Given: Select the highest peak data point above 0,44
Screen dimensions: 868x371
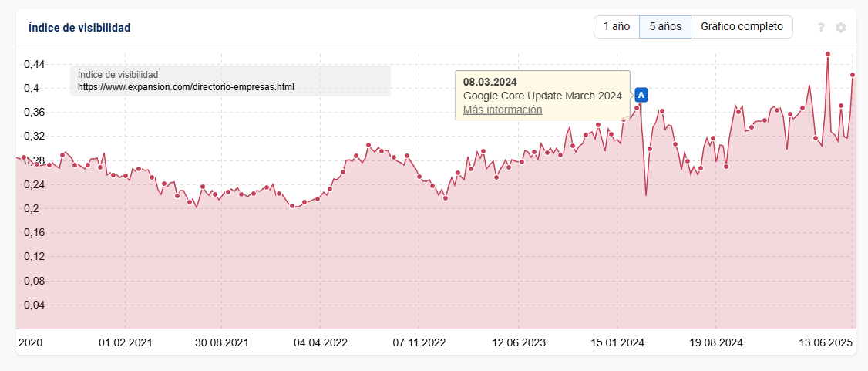Looking at the screenshot, I should tap(827, 54).
